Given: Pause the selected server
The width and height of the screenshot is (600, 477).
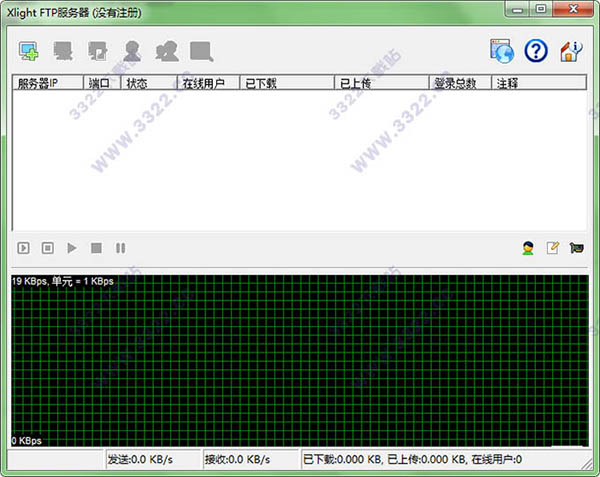Looking at the screenshot, I should [121, 248].
